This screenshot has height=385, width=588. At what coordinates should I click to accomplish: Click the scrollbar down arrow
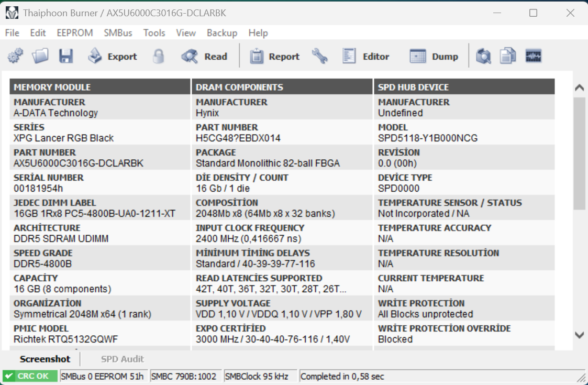pyautogui.click(x=580, y=335)
